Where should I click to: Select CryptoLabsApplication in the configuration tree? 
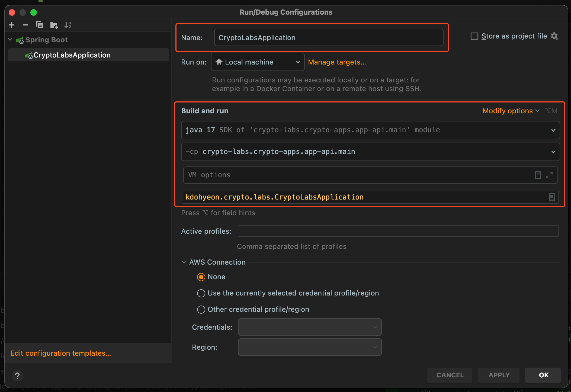[x=72, y=55]
